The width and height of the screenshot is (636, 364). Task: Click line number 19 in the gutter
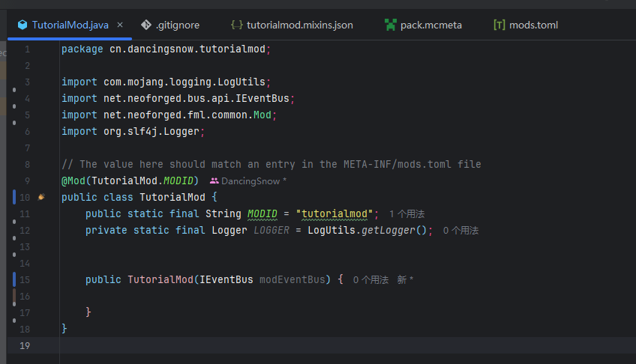[26, 345]
